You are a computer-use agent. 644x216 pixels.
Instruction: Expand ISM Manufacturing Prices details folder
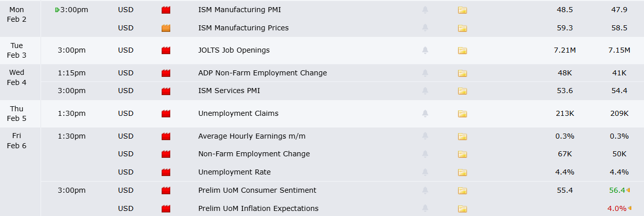coord(462,28)
